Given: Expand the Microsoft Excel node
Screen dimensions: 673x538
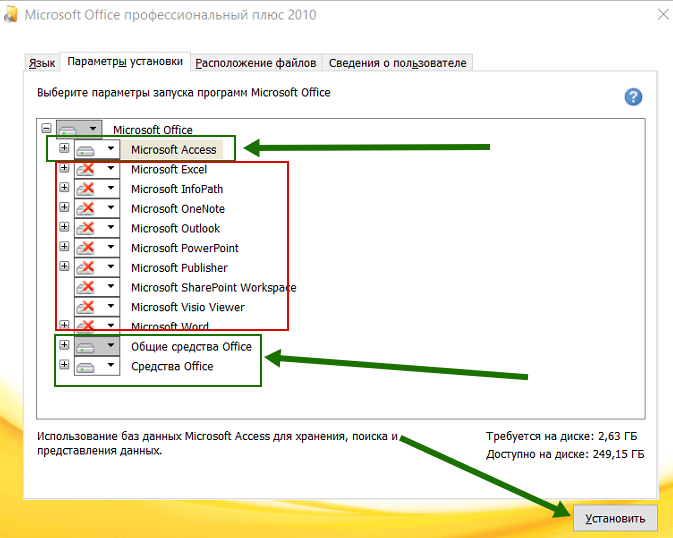Looking at the screenshot, I should 64,167.
